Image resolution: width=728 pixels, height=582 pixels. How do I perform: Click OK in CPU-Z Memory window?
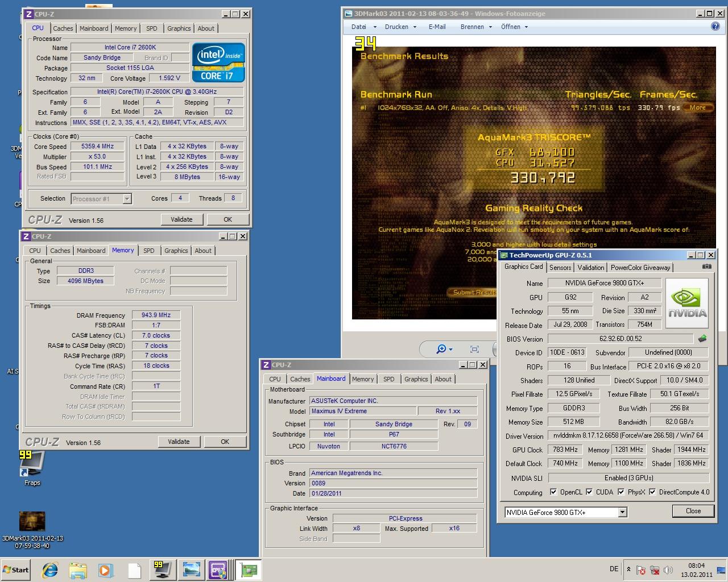225,442
